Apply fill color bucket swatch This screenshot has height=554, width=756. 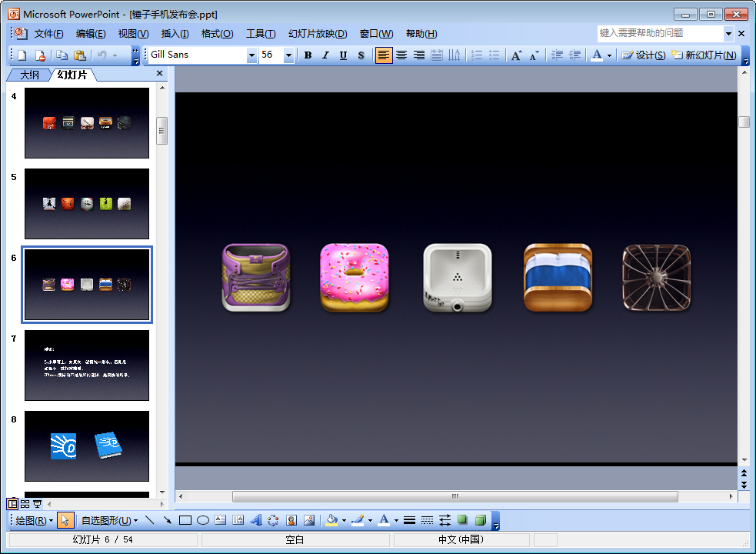[x=331, y=520]
